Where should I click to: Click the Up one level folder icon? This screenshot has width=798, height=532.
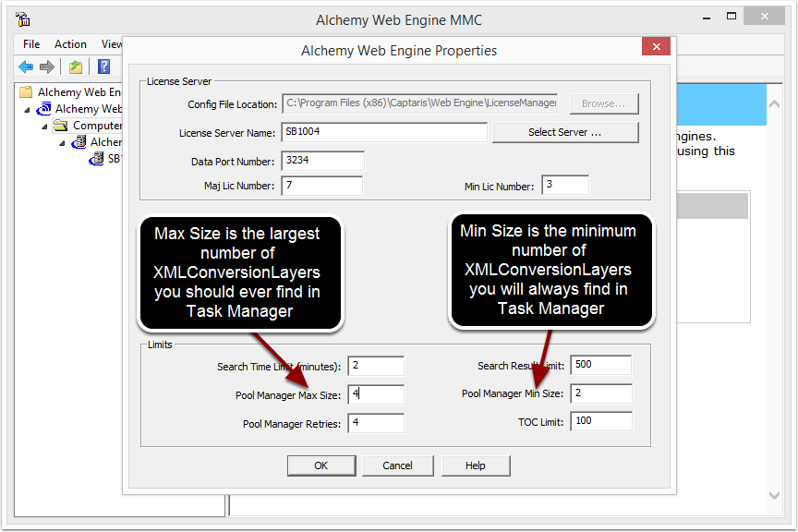pyautogui.click(x=76, y=66)
